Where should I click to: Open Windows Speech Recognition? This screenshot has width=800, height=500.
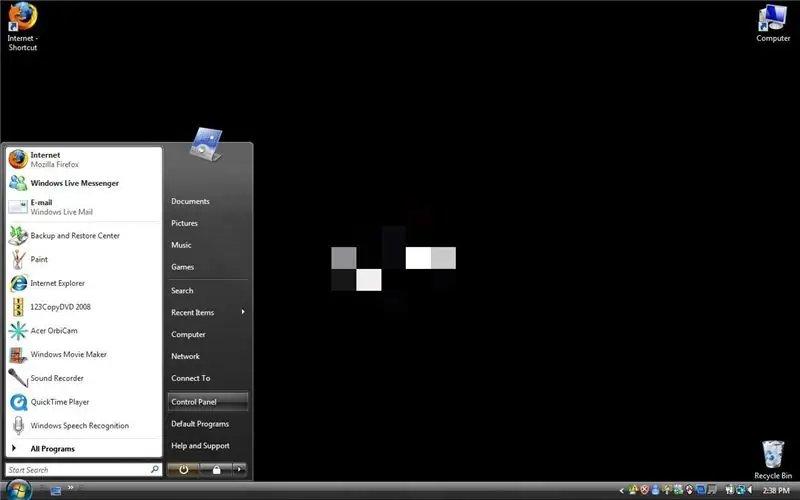coord(84,426)
